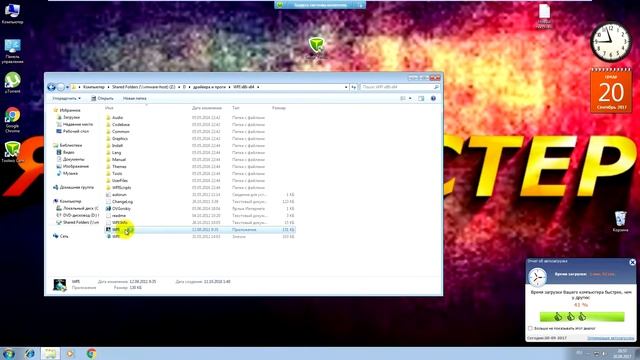Click the Открыть toolbar button
The image size is (640, 360).
coord(102,98)
